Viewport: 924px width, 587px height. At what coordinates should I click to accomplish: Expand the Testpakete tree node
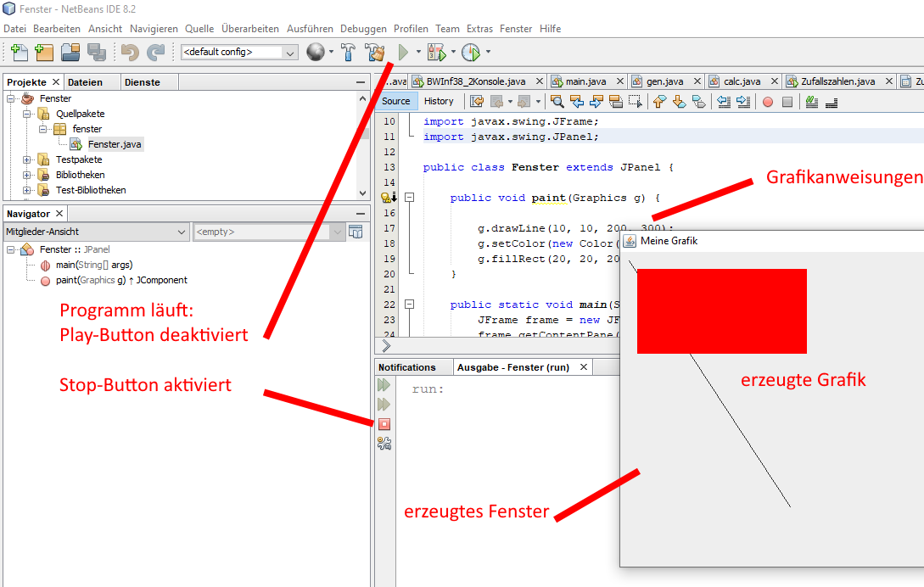tap(27, 159)
